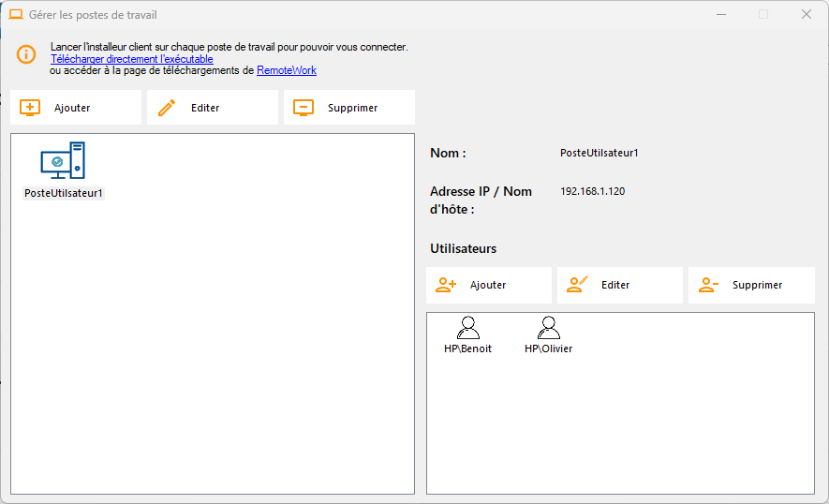The width and height of the screenshot is (829, 504).
Task: Click the add workstation monitor-plus icon
Action: (x=30, y=108)
